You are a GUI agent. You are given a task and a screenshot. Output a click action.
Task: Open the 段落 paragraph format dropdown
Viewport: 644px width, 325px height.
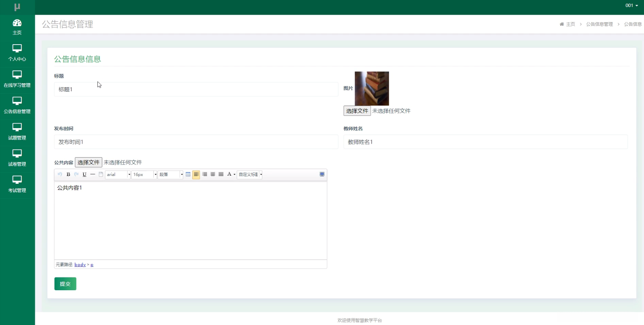coord(171,174)
